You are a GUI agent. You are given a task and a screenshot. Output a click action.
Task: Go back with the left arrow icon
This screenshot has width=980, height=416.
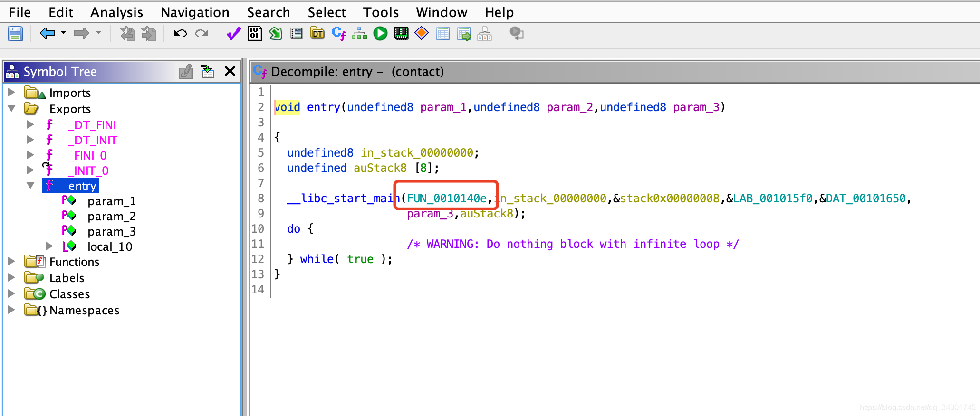point(48,33)
